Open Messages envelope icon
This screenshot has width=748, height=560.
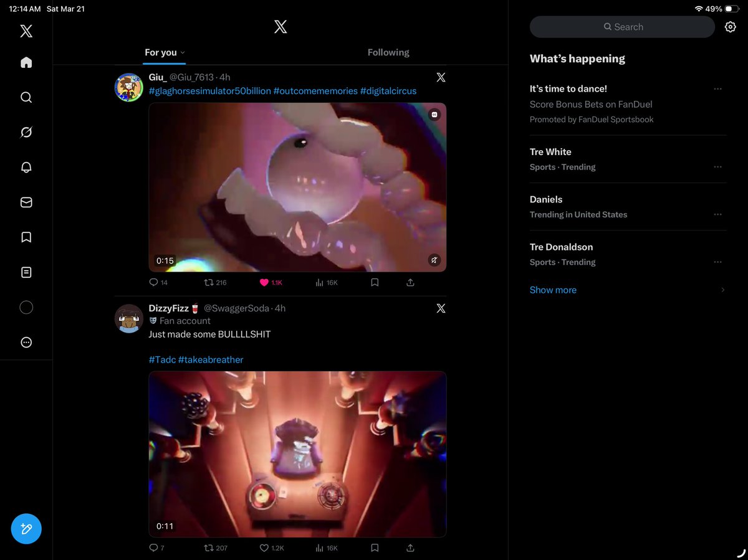[26, 202]
